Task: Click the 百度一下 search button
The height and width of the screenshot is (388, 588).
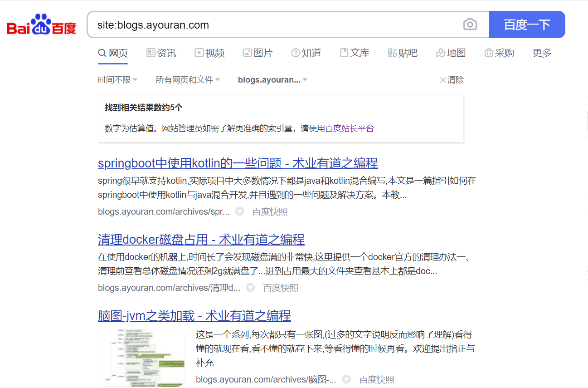Action: coord(527,25)
